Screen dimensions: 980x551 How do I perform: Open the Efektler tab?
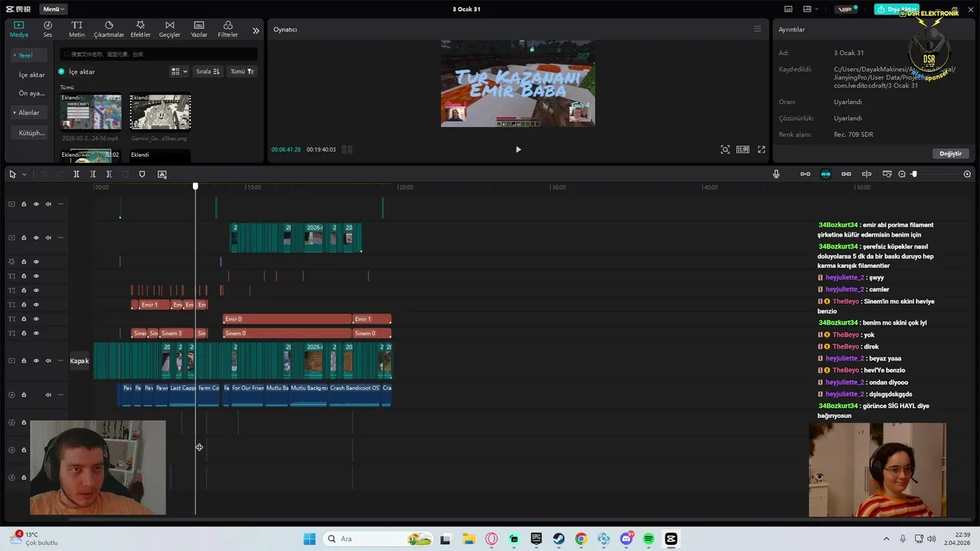click(140, 29)
